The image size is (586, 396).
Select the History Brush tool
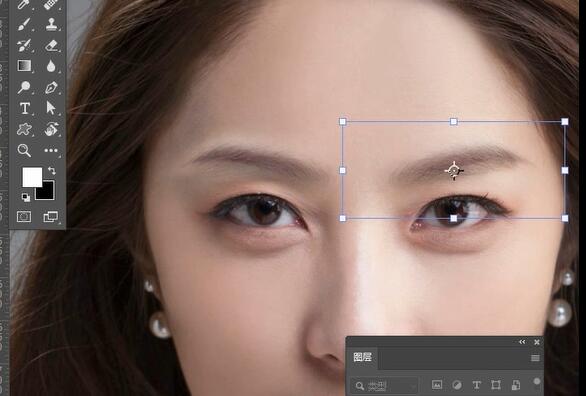[24, 46]
